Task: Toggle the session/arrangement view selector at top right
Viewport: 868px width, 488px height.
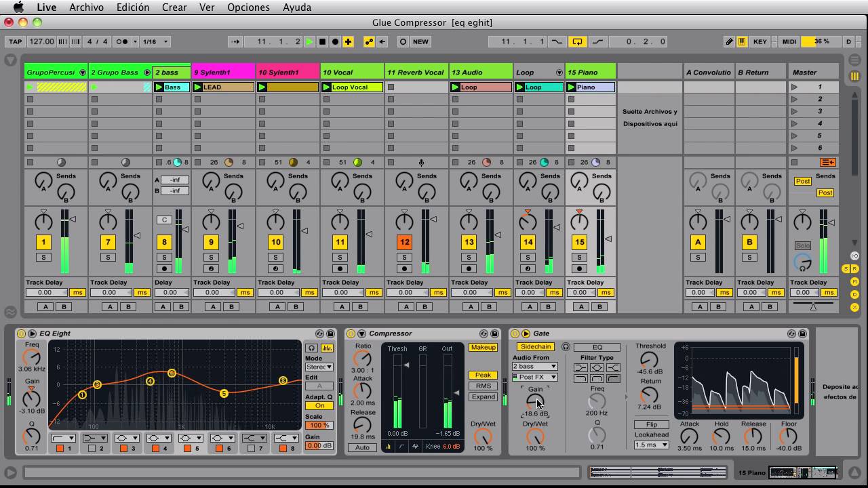Action: 854,77
